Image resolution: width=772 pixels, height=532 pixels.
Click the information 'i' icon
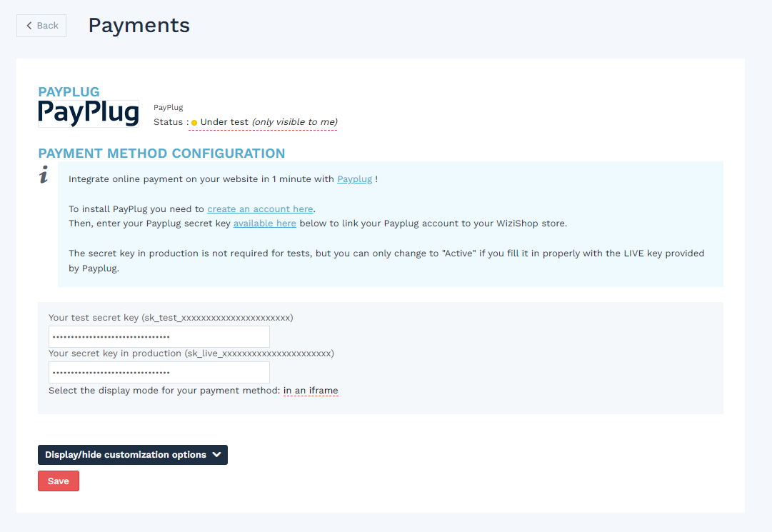point(44,174)
